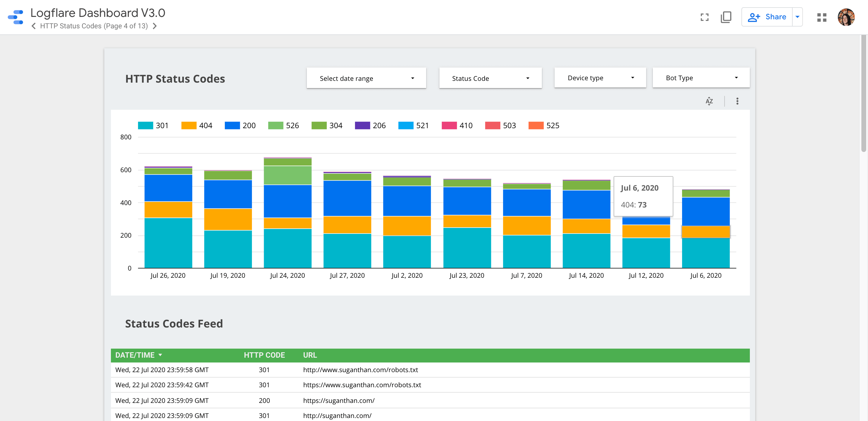This screenshot has width=868, height=421.
Task: Open page name HTTP Status Codes selector
Action: coord(94,26)
